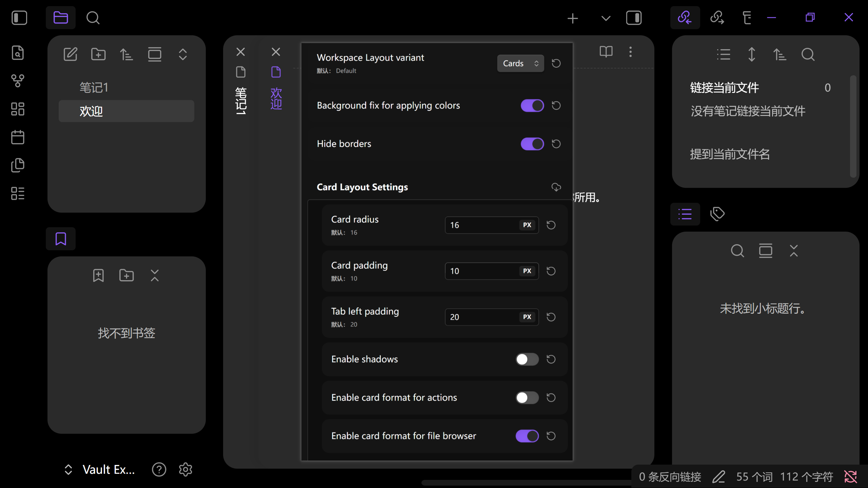The image size is (868, 488).
Task: Open the Workspace Layout variant dropdown
Action: tap(520, 63)
